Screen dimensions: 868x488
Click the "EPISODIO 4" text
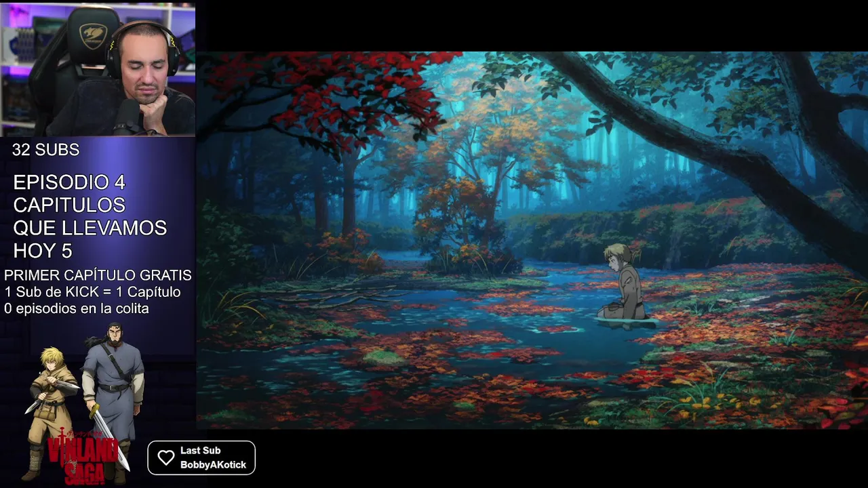click(x=69, y=182)
